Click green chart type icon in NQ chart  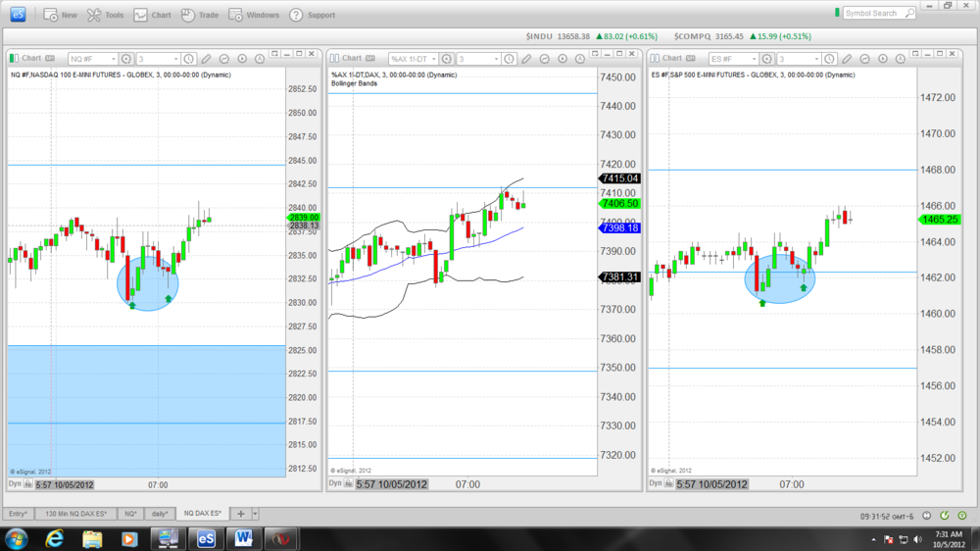[x=14, y=58]
